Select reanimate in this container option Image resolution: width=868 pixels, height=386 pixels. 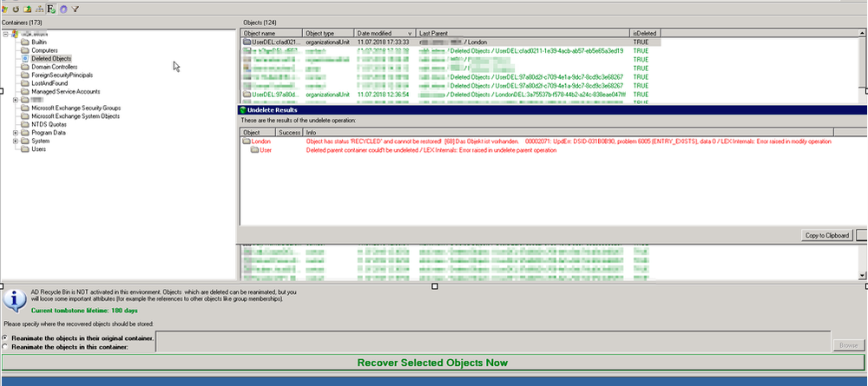8,346
